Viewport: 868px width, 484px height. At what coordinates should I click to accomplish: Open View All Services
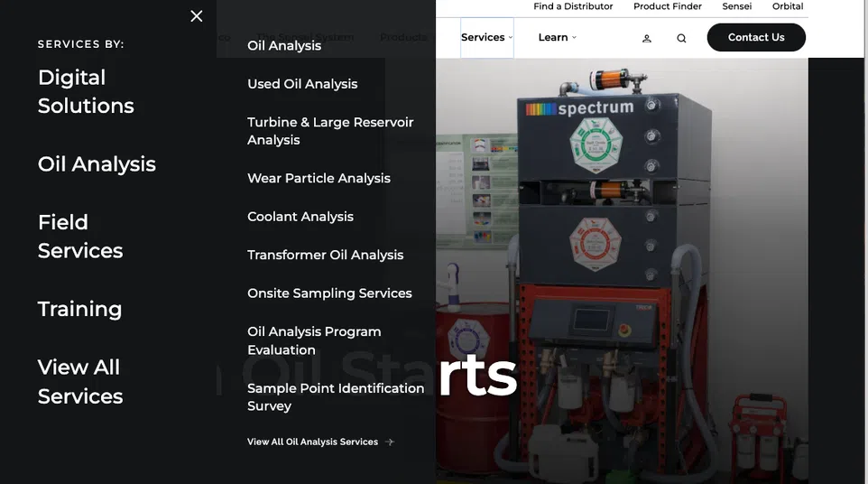pyautogui.click(x=80, y=382)
